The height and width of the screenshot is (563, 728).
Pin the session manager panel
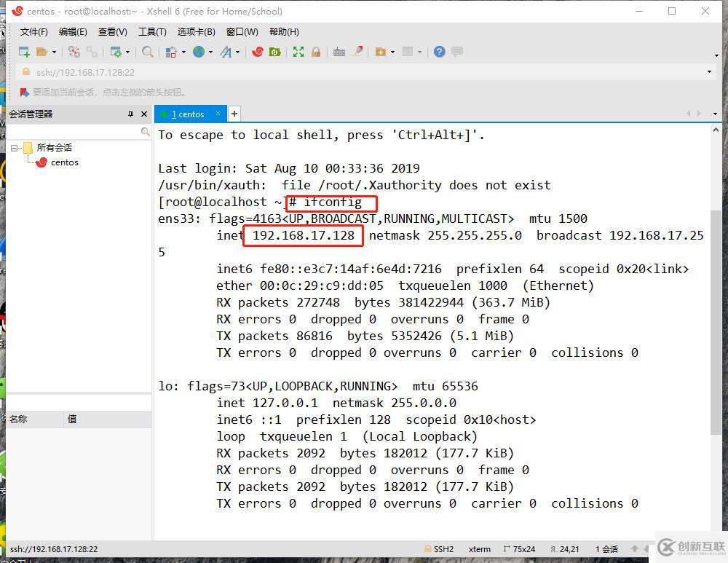pos(130,114)
